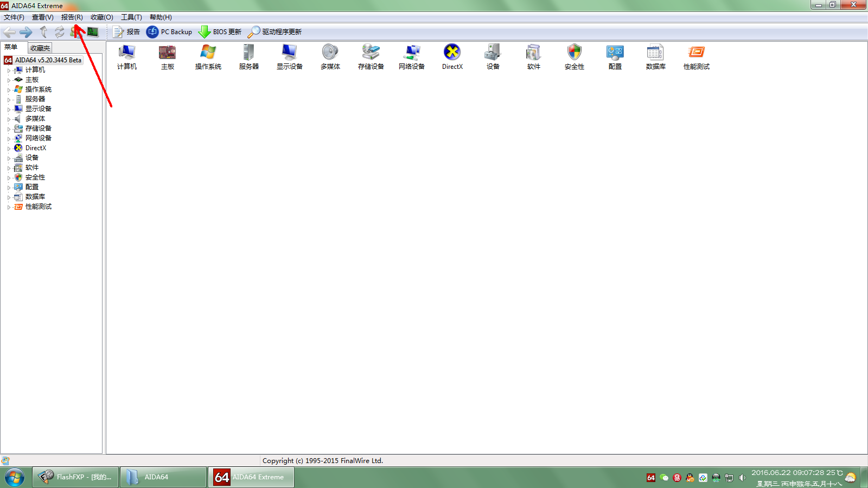
Task: Select AIDA64 v5.20.3445 Beta root node
Action: click(48, 60)
